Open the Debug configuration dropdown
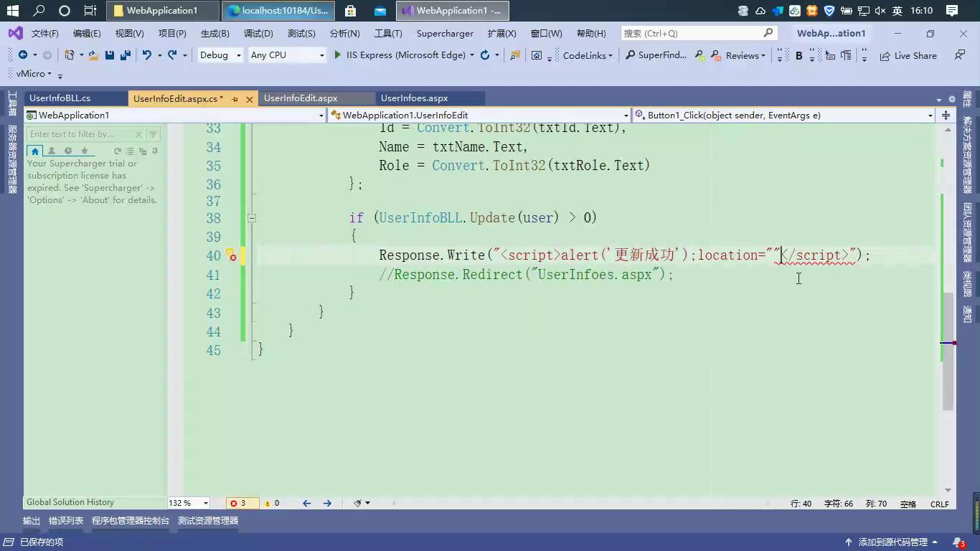Image resolution: width=980 pixels, height=551 pixels. coord(220,55)
